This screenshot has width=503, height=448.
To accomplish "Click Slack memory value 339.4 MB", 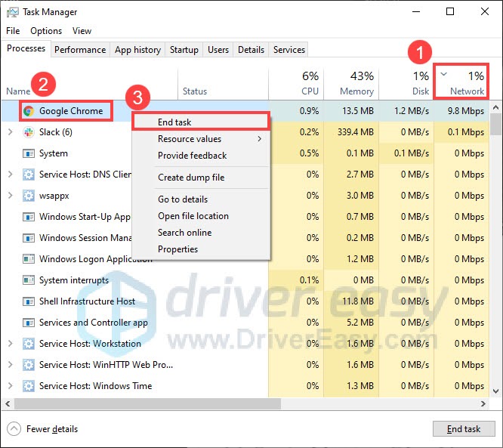I will pyautogui.click(x=356, y=132).
